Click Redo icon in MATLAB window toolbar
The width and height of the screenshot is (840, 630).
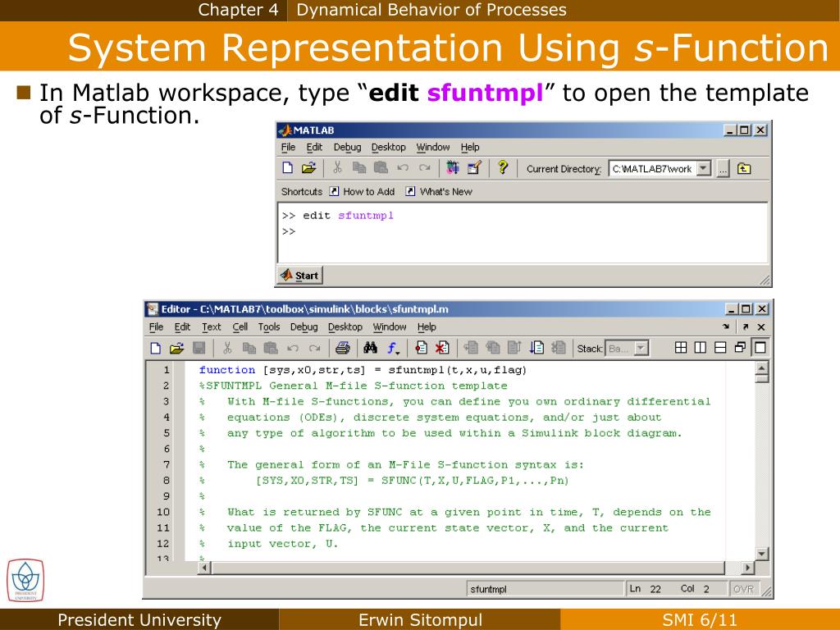pyautogui.click(x=425, y=168)
